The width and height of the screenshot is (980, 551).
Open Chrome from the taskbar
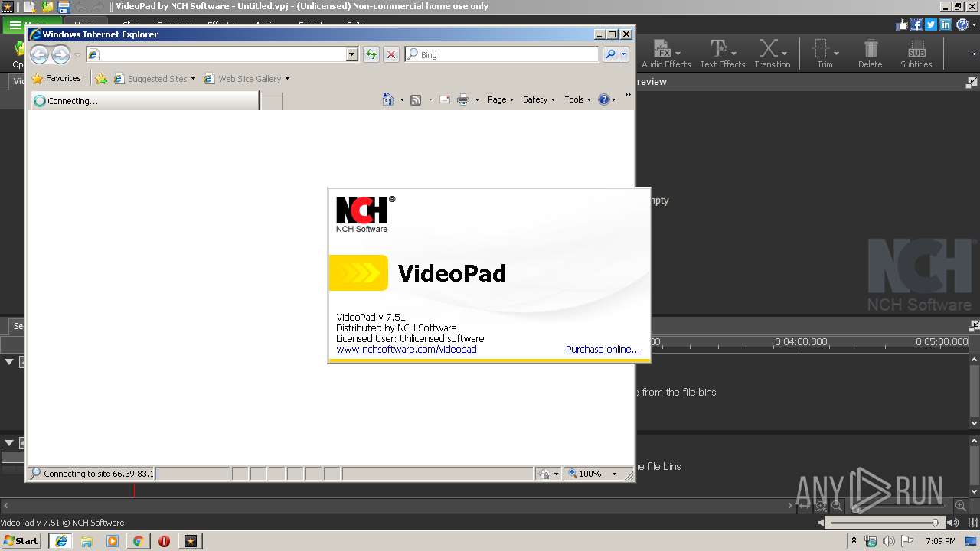coord(138,541)
